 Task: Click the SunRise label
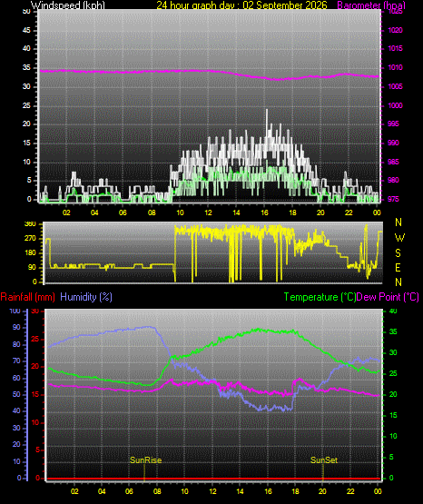pyautogui.click(x=145, y=460)
